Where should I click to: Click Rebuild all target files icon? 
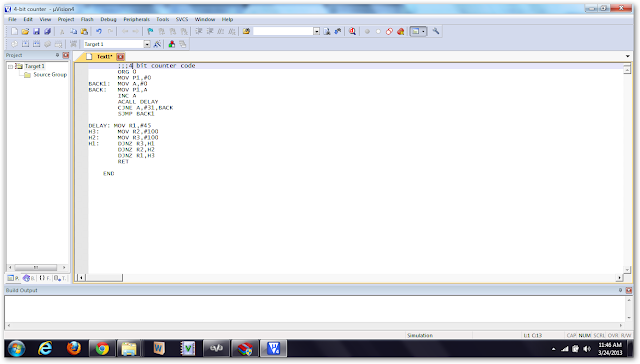point(36,44)
